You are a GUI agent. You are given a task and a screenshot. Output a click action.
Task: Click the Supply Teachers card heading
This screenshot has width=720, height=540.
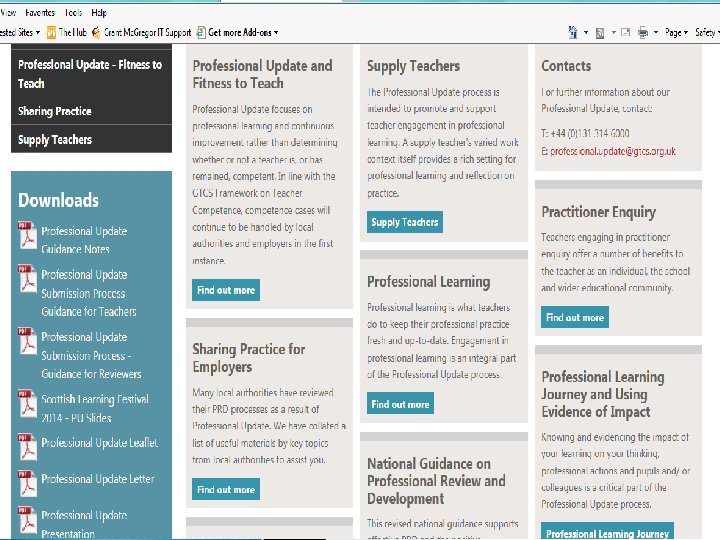pos(413,66)
